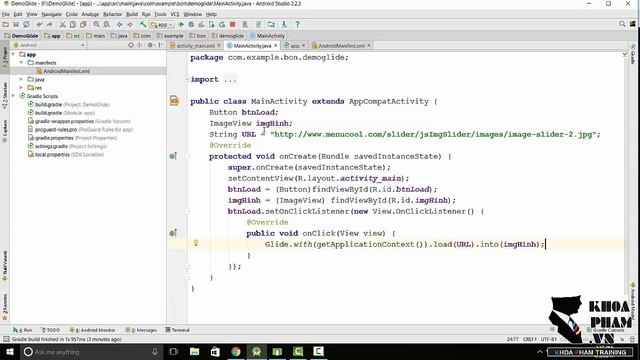The image size is (640, 360).
Task: Click the Cut scissors icon
Action: pyautogui.click(x=62, y=25)
